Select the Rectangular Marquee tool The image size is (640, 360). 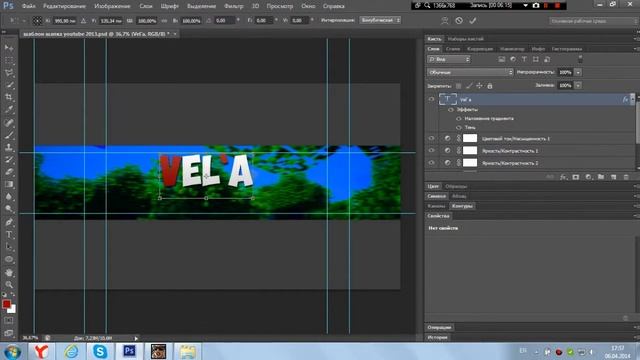pos(9,60)
